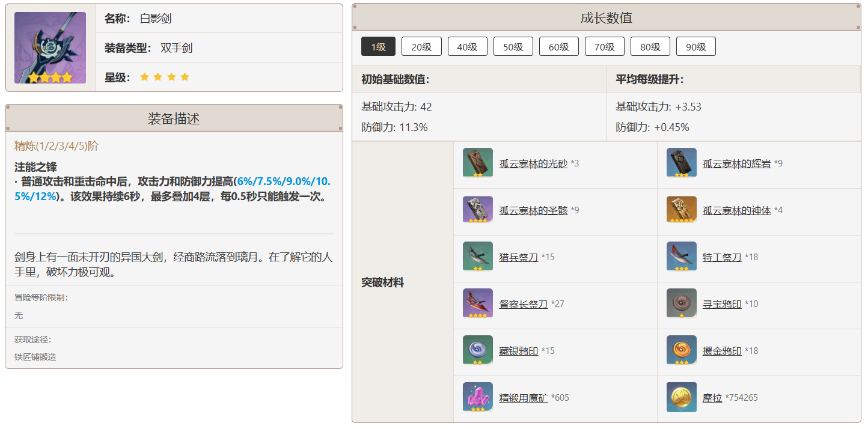
Task: Click the 摩拉 coin icon
Action: point(682,397)
